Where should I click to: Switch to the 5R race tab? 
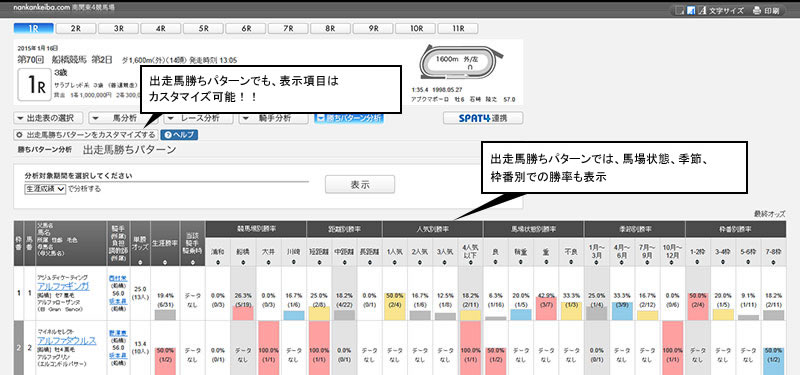204,29
